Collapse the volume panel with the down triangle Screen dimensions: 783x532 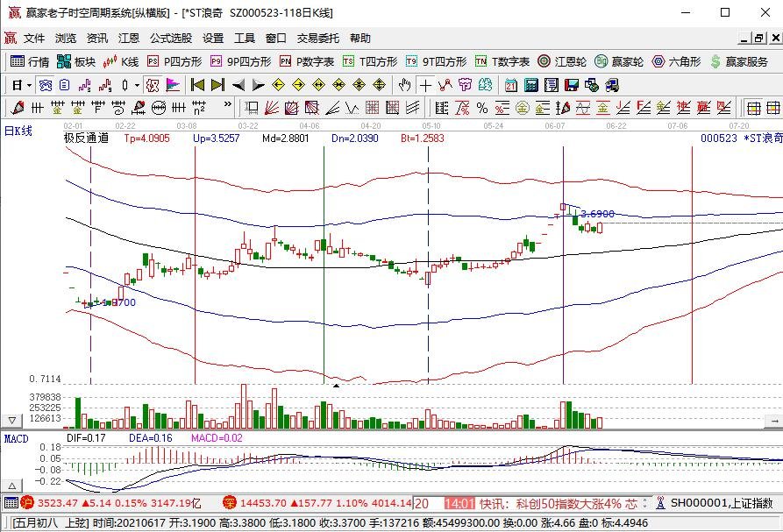(12, 421)
